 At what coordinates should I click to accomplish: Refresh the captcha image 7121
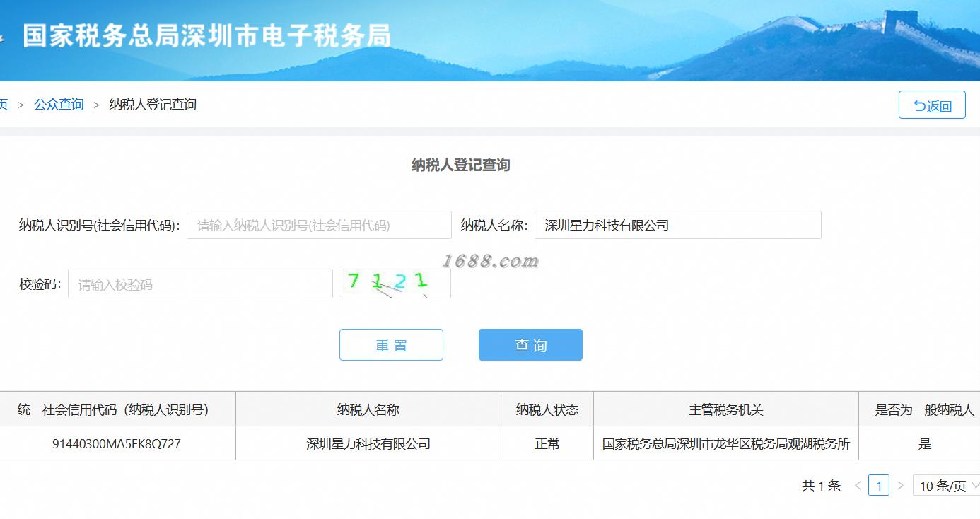[x=396, y=284]
